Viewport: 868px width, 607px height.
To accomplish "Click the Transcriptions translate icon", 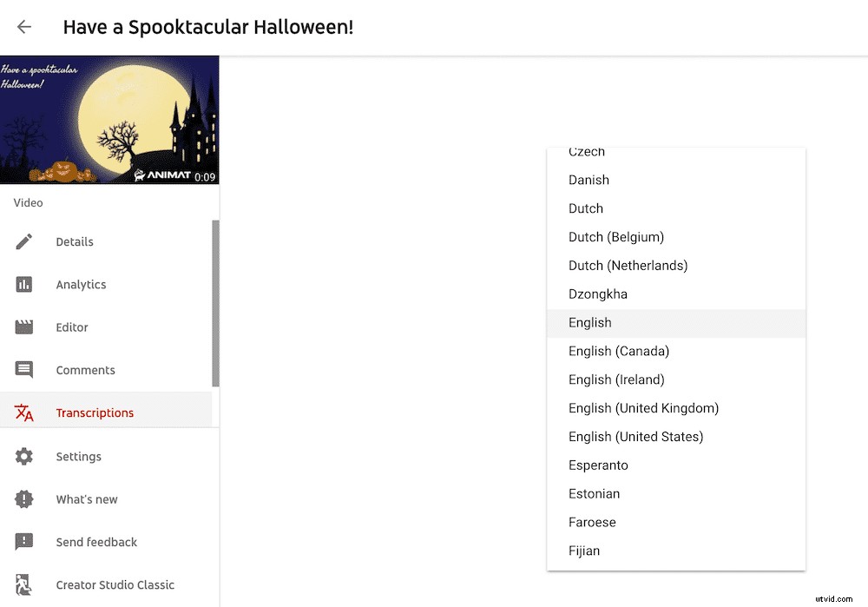I will (24, 412).
